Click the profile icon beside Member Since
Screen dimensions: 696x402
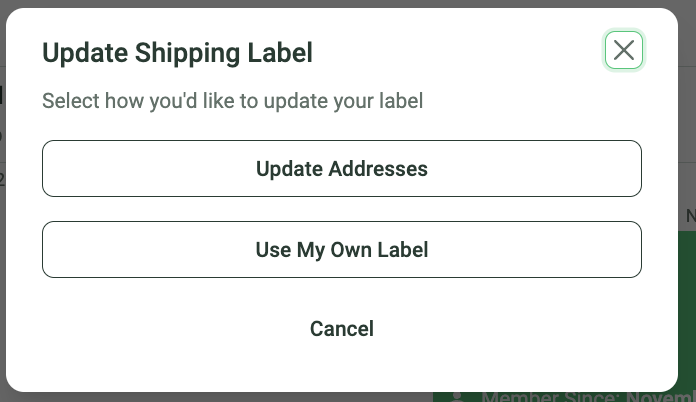pyautogui.click(x=456, y=397)
